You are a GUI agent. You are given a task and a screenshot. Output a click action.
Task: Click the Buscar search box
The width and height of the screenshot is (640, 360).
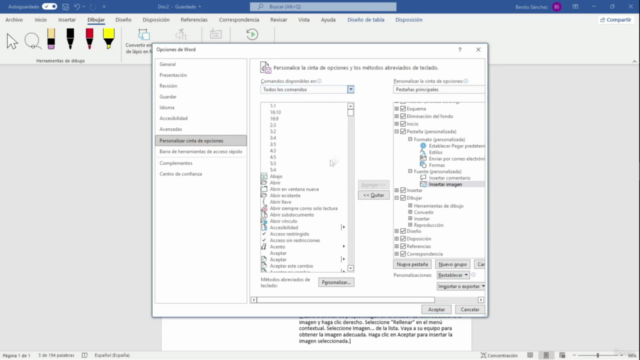(323, 7)
